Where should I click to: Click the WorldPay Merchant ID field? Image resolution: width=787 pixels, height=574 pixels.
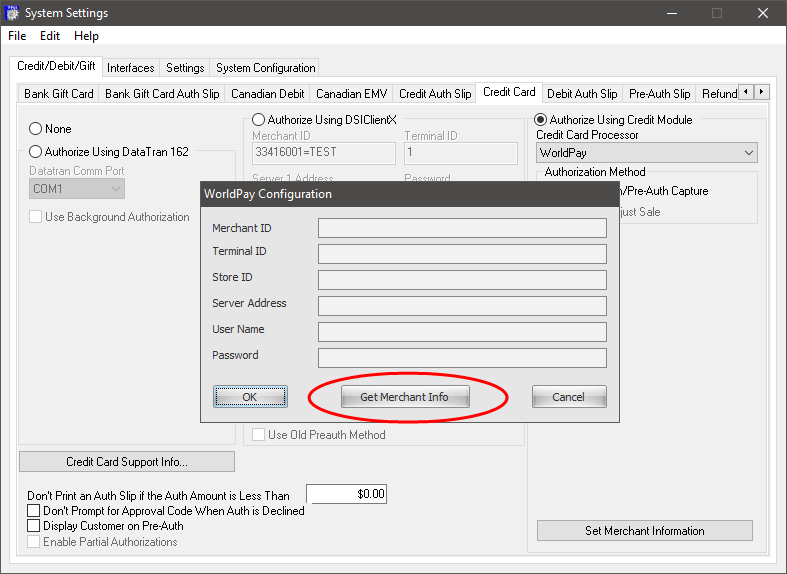coord(462,228)
